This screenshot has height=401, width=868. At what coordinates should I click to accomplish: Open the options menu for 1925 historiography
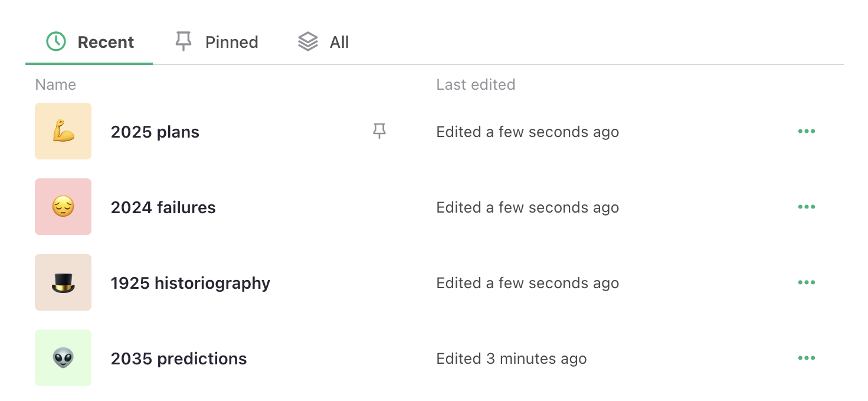[806, 282]
